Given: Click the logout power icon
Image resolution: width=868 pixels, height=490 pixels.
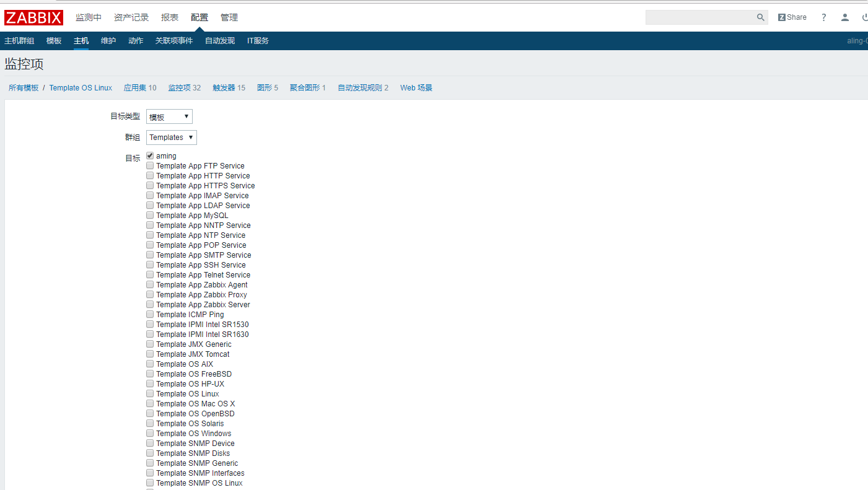Looking at the screenshot, I should click(864, 17).
